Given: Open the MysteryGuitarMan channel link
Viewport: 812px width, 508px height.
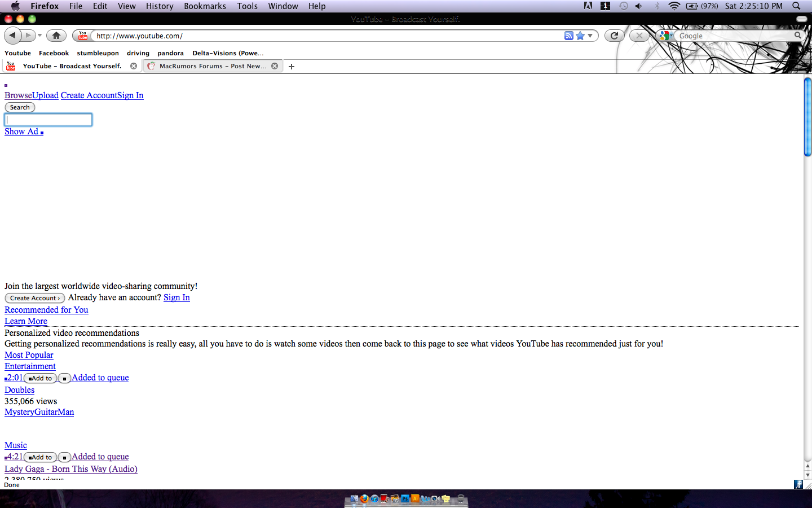Looking at the screenshot, I should click(x=39, y=412).
